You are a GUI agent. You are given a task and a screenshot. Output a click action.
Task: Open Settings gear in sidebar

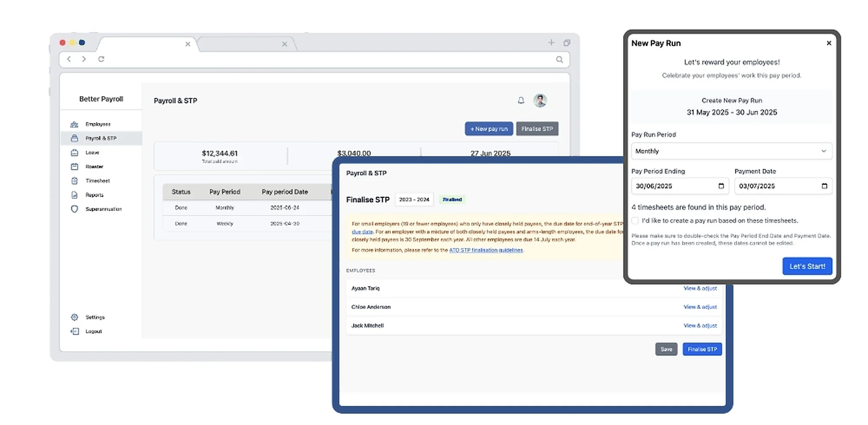click(74, 317)
